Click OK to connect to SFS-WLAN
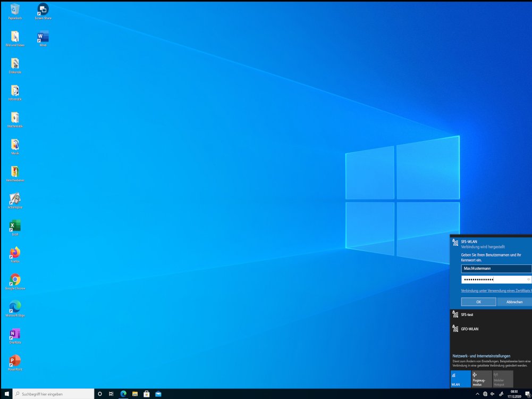The image size is (532, 399). 478,302
